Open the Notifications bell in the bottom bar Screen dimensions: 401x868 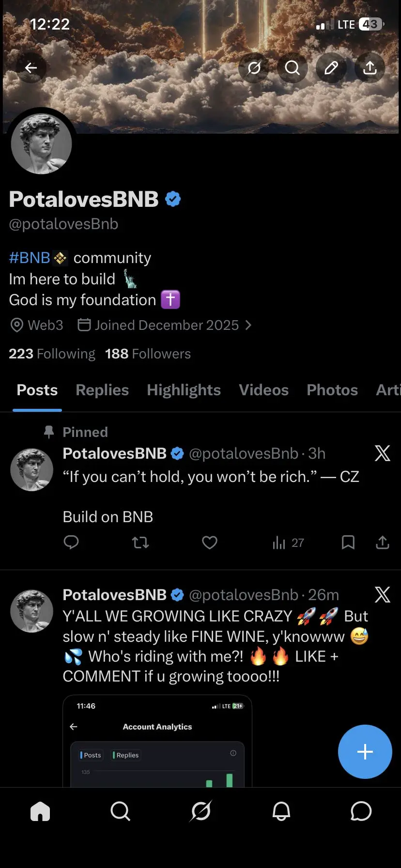click(x=281, y=811)
